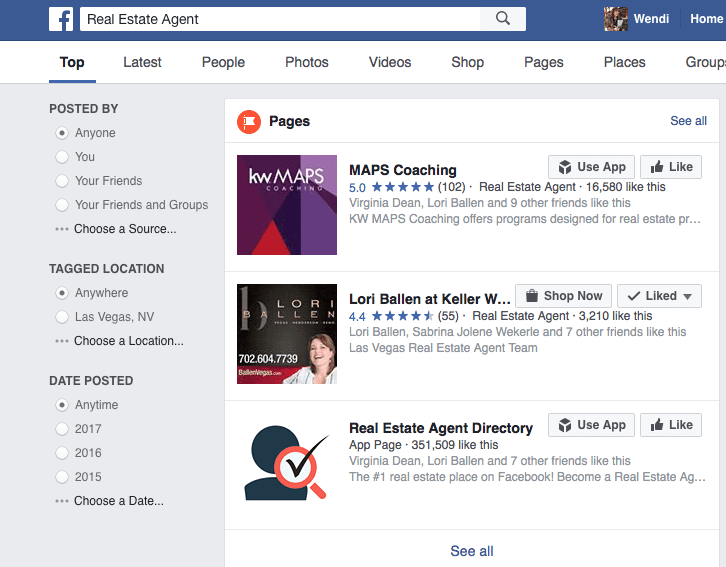Switch to the Latest tab
Image resolution: width=726 pixels, height=567 pixels.
coord(142,62)
